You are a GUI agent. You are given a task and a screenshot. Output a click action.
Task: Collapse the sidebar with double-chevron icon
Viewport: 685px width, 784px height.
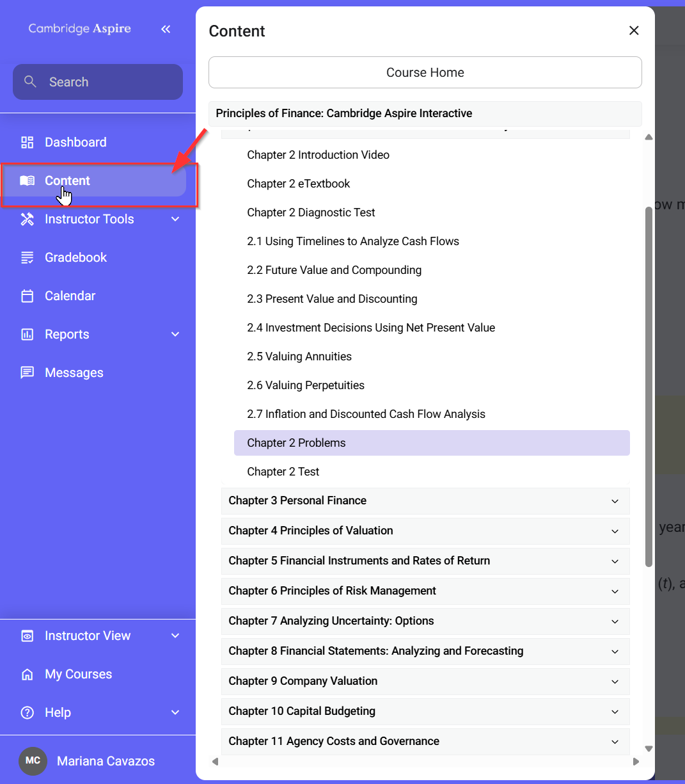coord(166,29)
